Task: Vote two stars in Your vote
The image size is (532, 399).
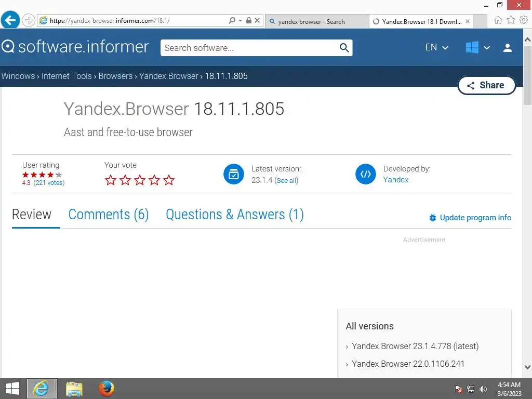Action: (x=125, y=180)
